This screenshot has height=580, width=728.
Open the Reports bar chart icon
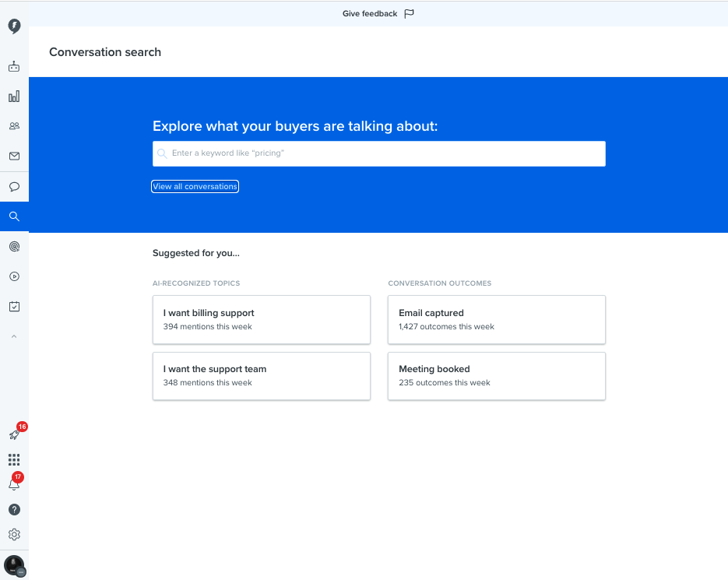14,96
